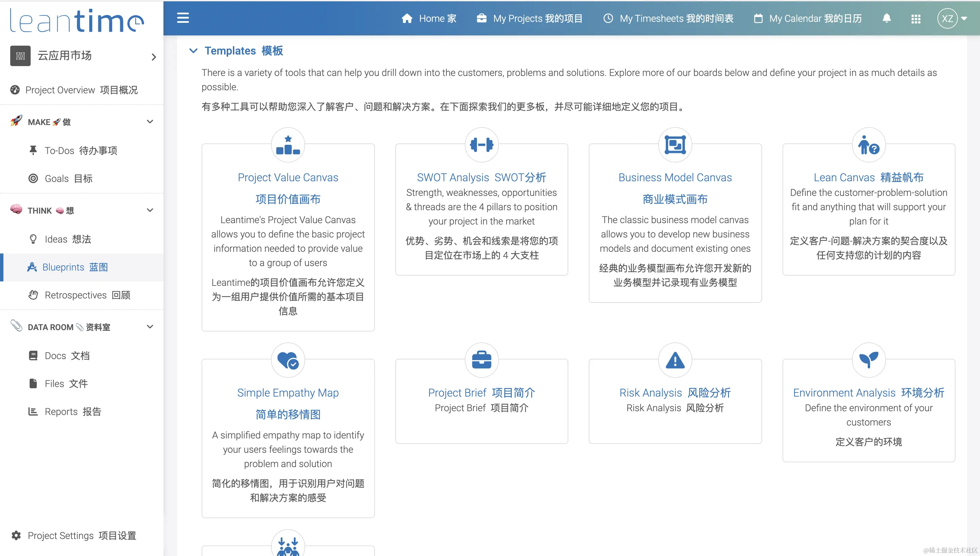
Task: Click the Goals target icon
Action: (x=33, y=178)
